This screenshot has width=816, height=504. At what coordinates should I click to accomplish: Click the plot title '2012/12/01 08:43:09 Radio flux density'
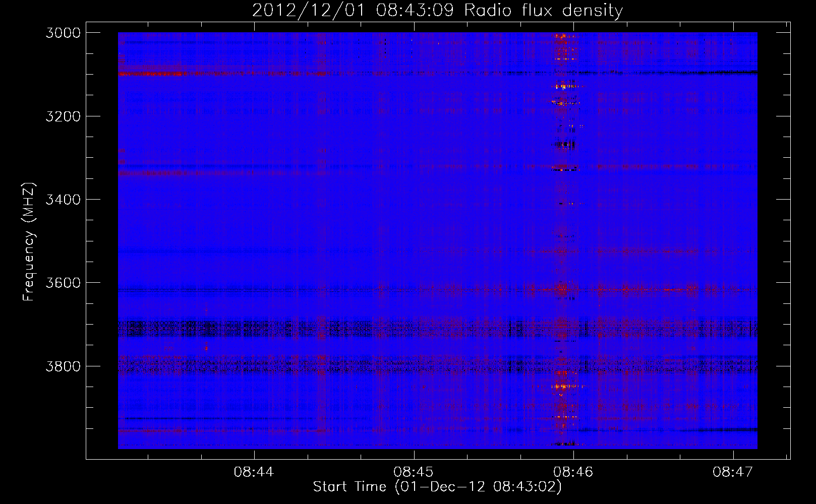437,10
